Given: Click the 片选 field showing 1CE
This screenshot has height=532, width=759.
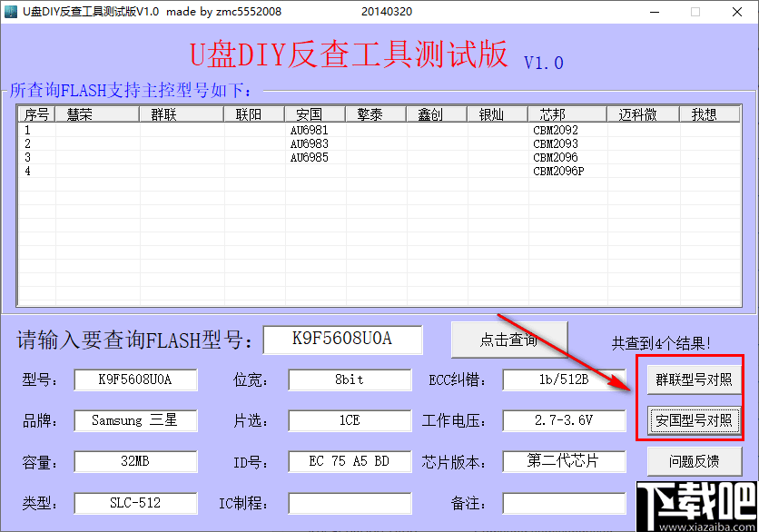Looking at the screenshot, I should coord(349,420).
